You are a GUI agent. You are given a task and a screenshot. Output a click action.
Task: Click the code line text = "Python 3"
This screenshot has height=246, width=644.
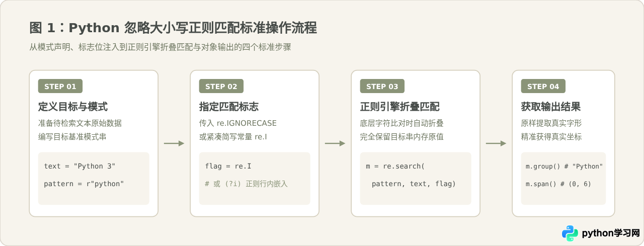[x=80, y=166]
